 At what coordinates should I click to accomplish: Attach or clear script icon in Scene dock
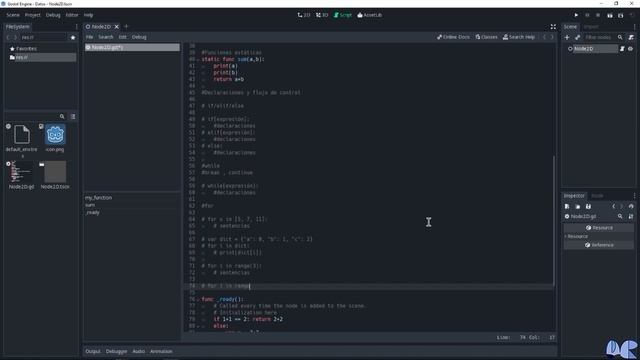pyautogui.click(x=631, y=37)
